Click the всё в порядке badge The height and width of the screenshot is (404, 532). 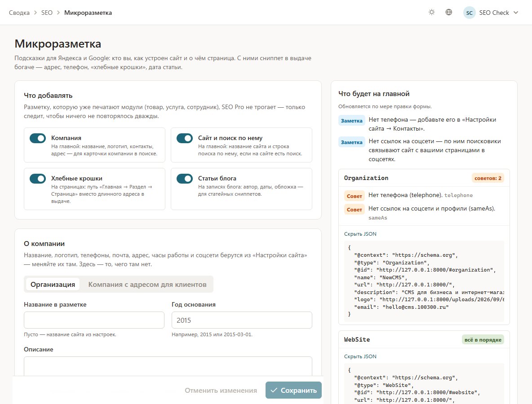[483, 340]
